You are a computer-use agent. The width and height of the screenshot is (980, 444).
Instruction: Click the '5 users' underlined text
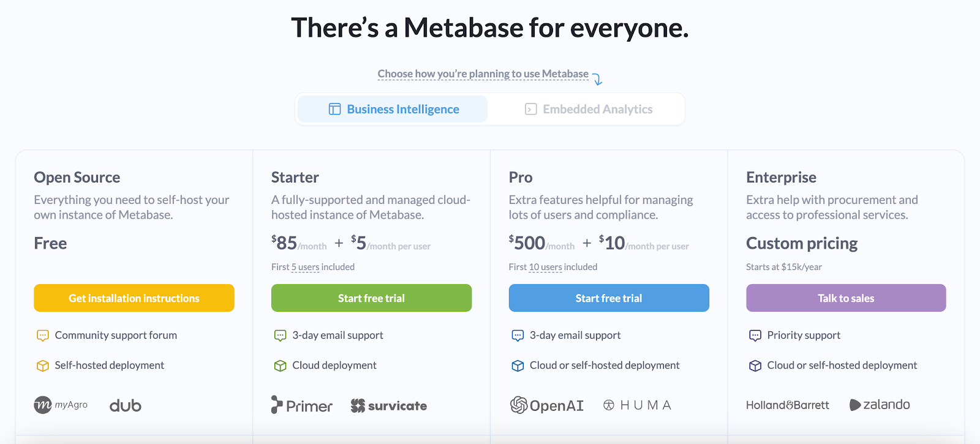[305, 267]
